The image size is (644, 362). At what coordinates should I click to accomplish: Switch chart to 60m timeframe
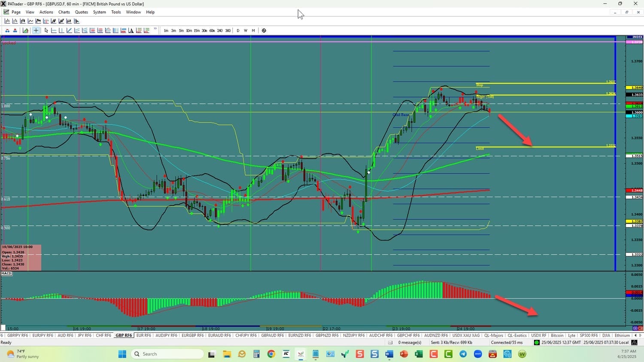coord(212,30)
